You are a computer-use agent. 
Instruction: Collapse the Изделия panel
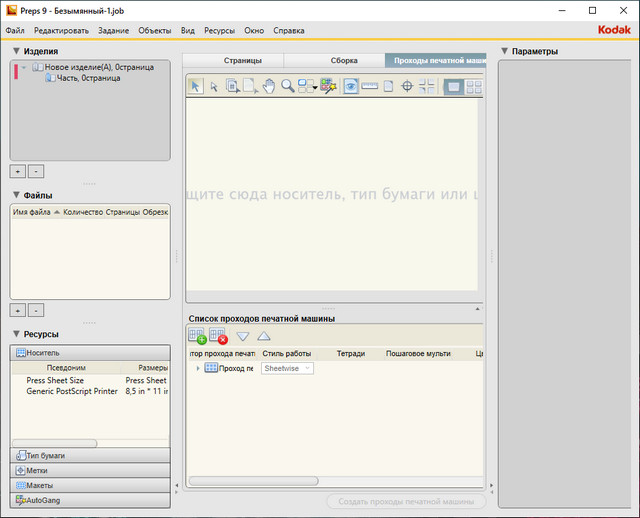(x=17, y=51)
